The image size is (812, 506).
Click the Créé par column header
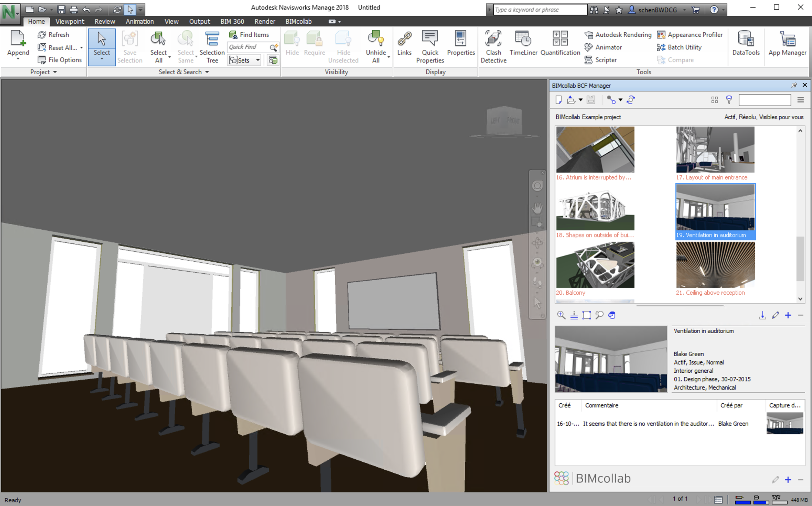point(741,405)
